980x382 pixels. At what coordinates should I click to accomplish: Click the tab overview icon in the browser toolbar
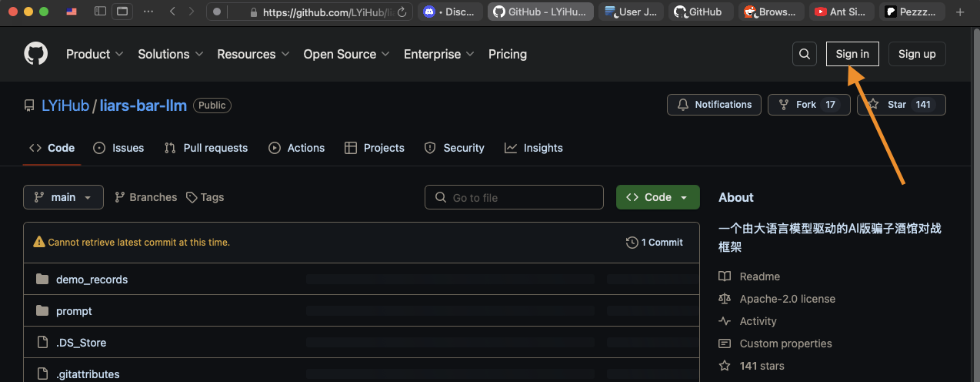coord(122,12)
